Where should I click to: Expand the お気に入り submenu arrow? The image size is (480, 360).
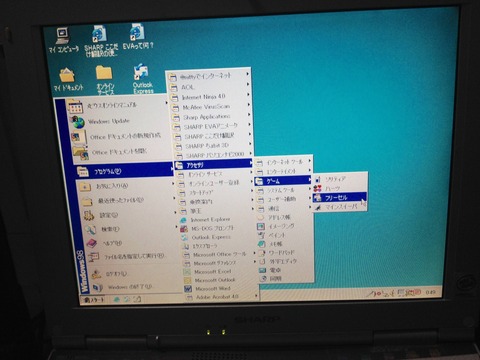tap(173, 184)
